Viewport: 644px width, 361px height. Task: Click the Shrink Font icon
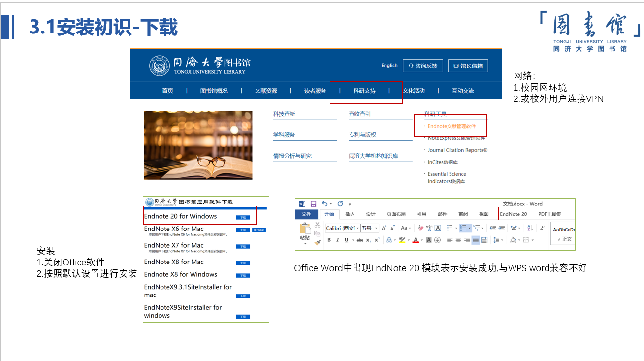click(x=392, y=228)
